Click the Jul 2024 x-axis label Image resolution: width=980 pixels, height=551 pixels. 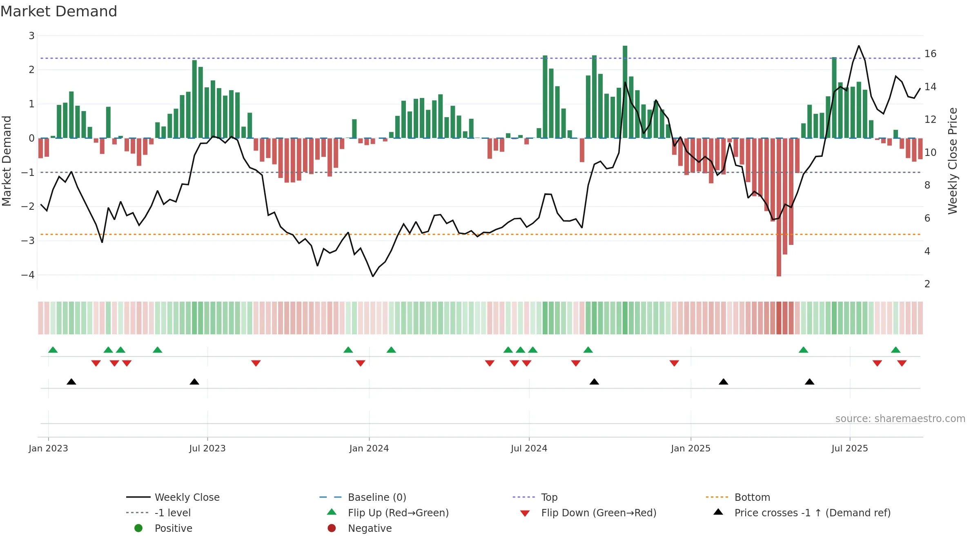coord(529,448)
